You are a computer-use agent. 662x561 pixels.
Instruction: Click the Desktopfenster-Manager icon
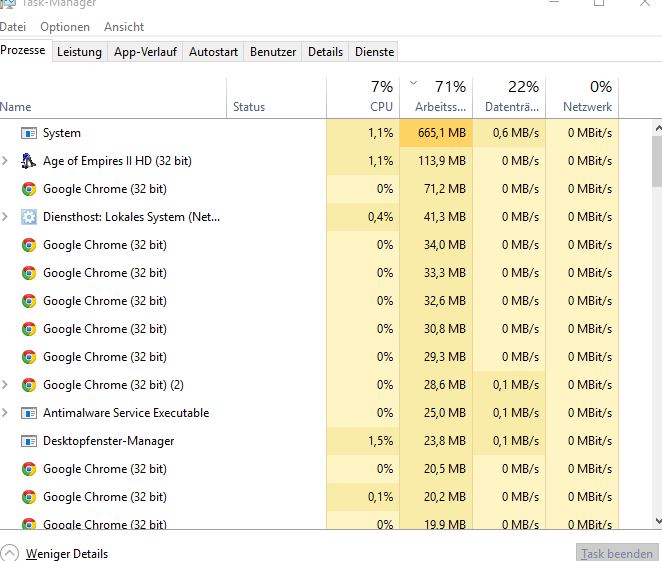29,441
